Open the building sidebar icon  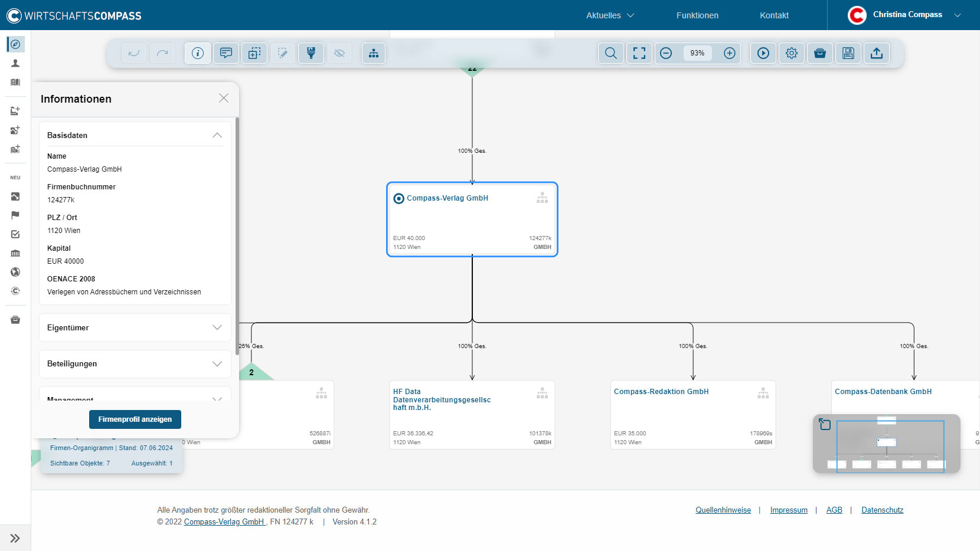(x=15, y=82)
